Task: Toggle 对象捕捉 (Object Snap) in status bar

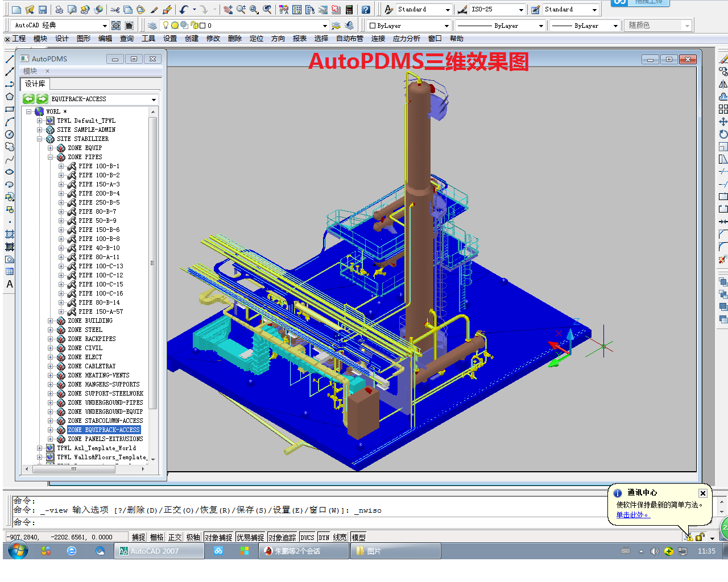Action: click(x=218, y=537)
